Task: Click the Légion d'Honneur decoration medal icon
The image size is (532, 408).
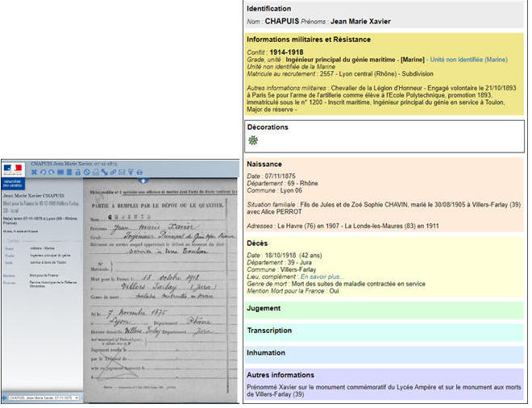Action: [x=253, y=140]
